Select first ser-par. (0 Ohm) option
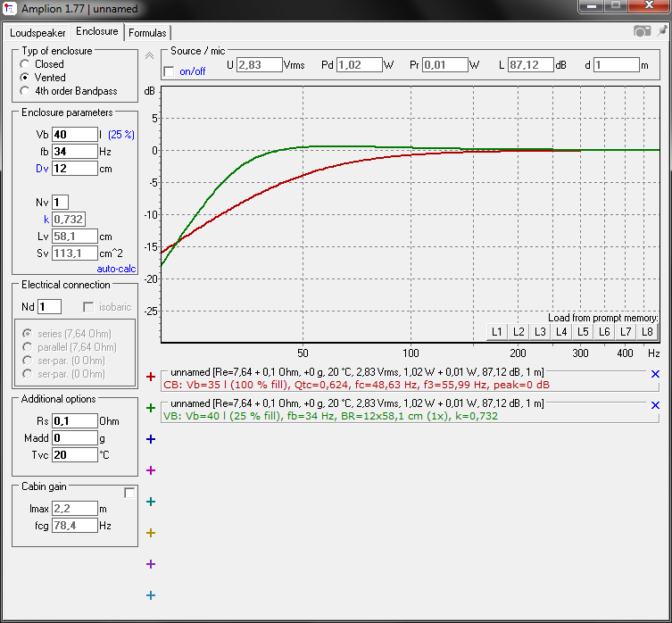672x623 pixels. click(x=28, y=361)
